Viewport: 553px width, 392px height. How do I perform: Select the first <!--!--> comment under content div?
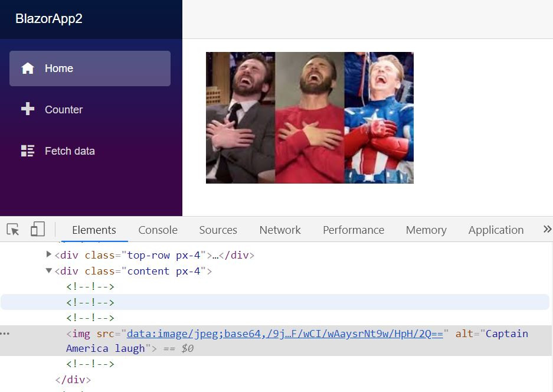click(90, 286)
